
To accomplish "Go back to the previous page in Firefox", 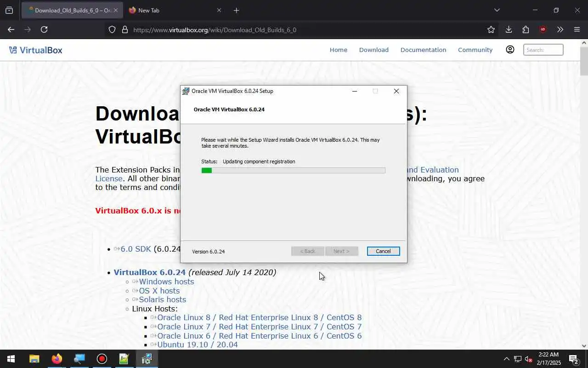I will 11,29.
